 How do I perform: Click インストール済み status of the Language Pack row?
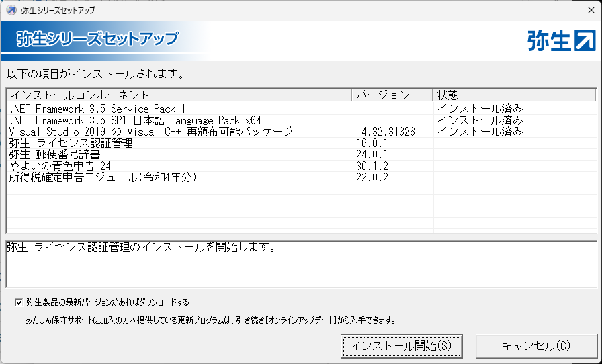pos(480,121)
